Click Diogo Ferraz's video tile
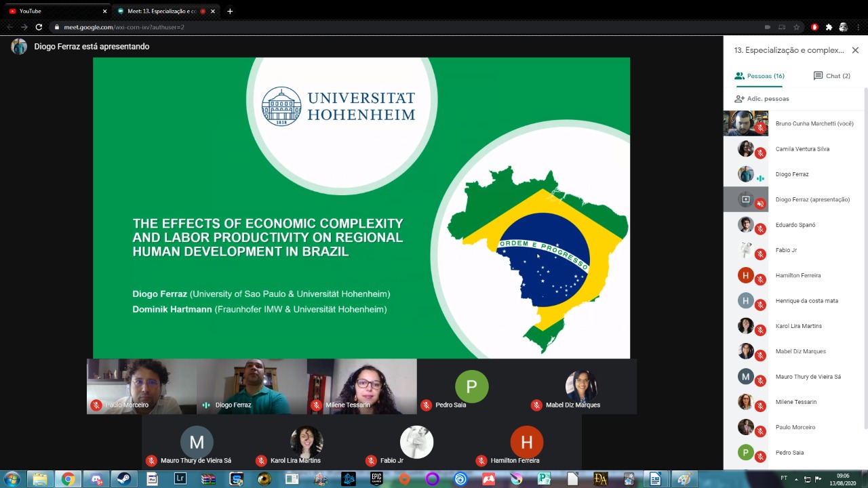868x488 pixels. click(x=252, y=386)
